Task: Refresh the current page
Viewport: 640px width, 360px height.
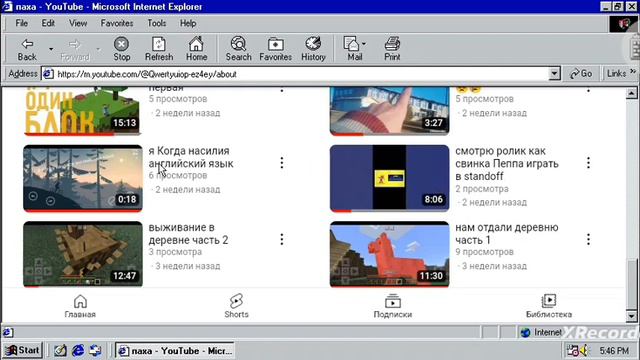Action: pyautogui.click(x=159, y=49)
